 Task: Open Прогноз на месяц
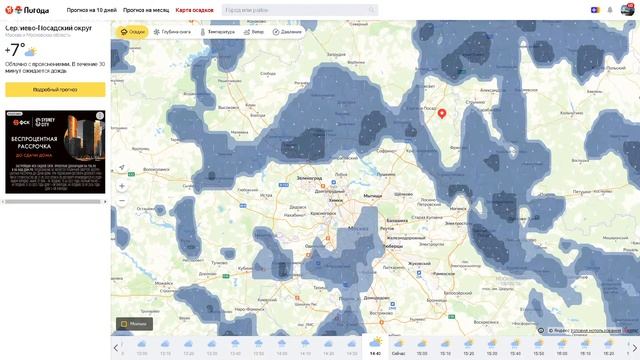click(146, 10)
